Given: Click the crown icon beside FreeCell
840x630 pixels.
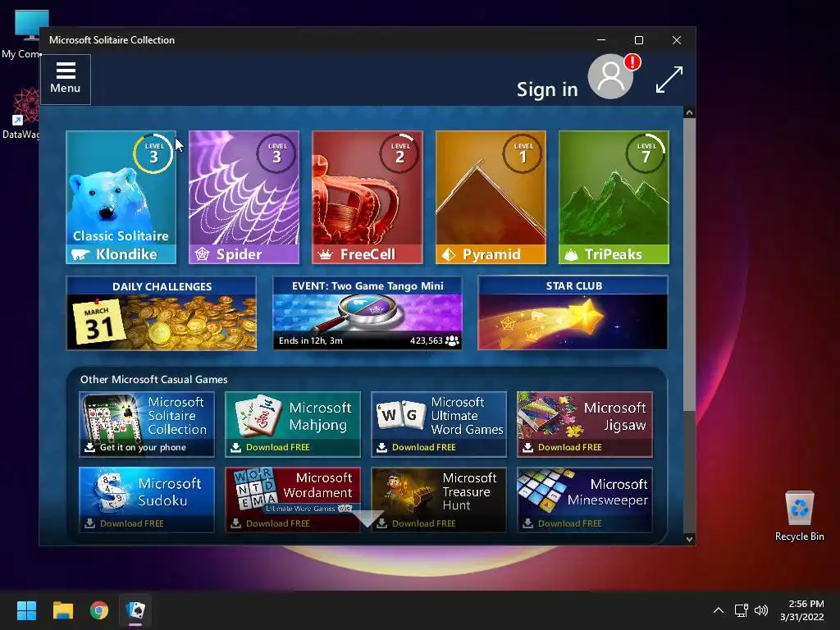Looking at the screenshot, I should coord(325,255).
